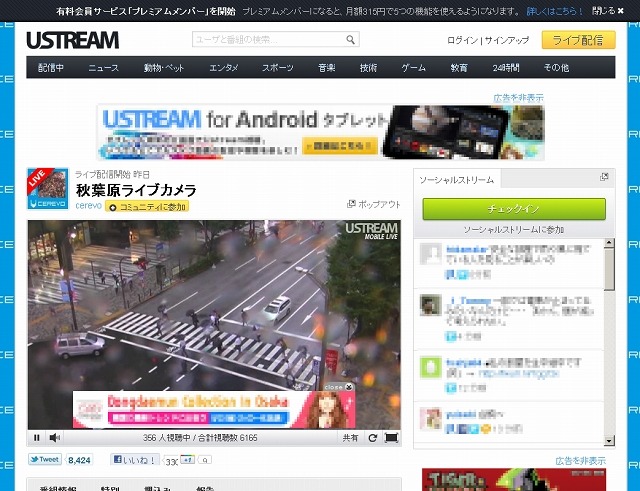Open the 詳しくはこちら link
The height and width of the screenshot is (491, 640).
pos(555,11)
